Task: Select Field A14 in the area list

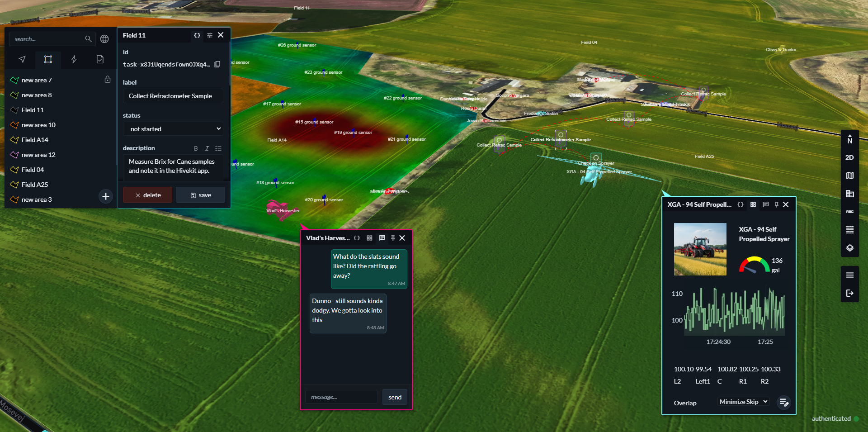Action: tap(35, 140)
